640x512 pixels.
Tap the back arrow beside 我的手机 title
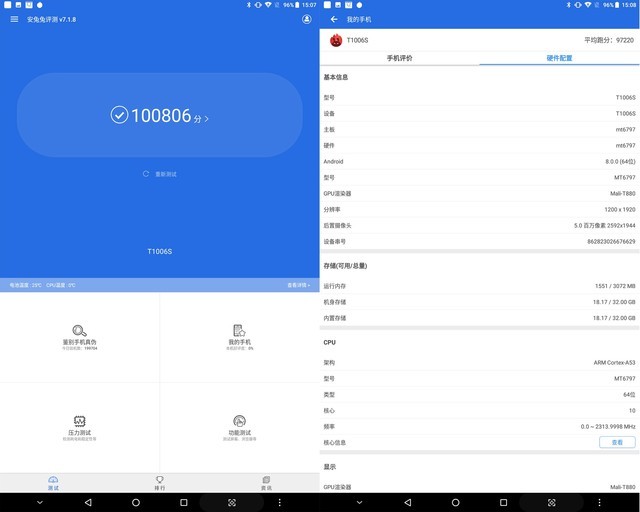(334, 19)
